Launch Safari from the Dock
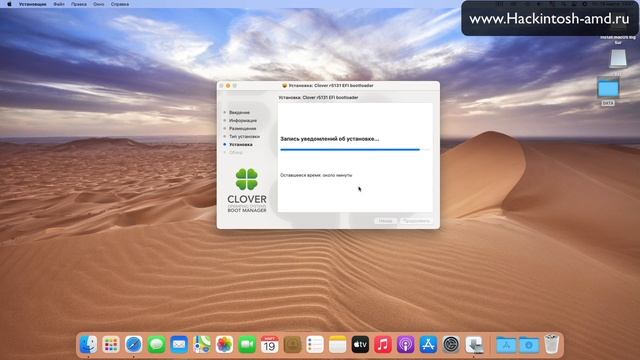The height and width of the screenshot is (360, 640). (133, 344)
